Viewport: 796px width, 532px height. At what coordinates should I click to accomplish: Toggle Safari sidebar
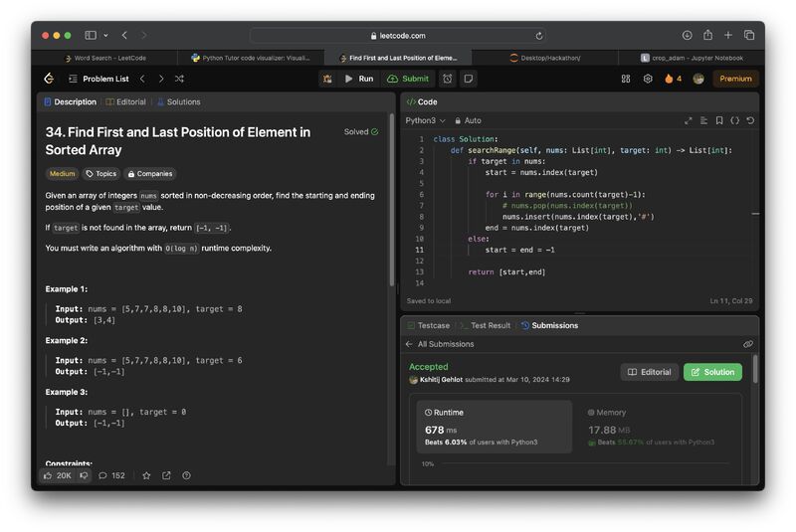(91, 35)
